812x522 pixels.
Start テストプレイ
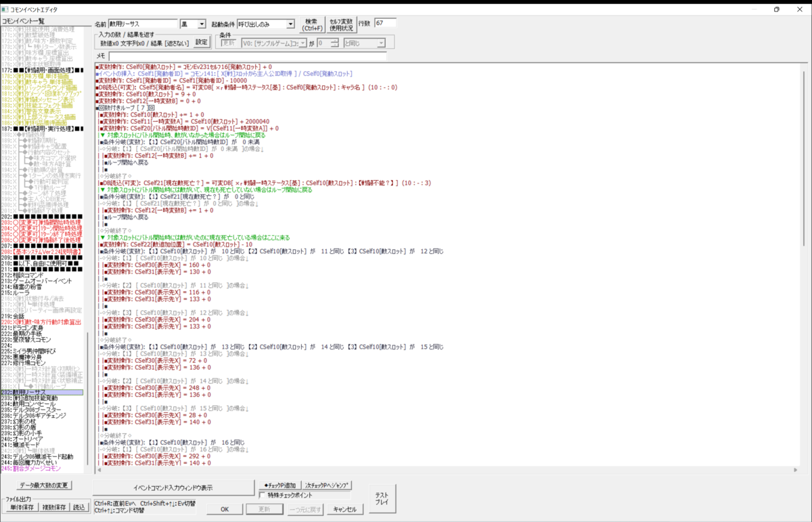click(x=382, y=499)
